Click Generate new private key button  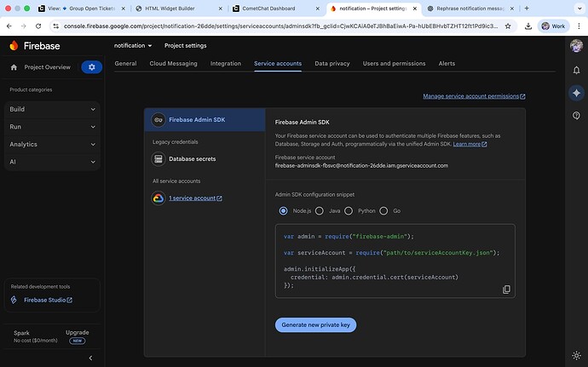[x=315, y=324]
